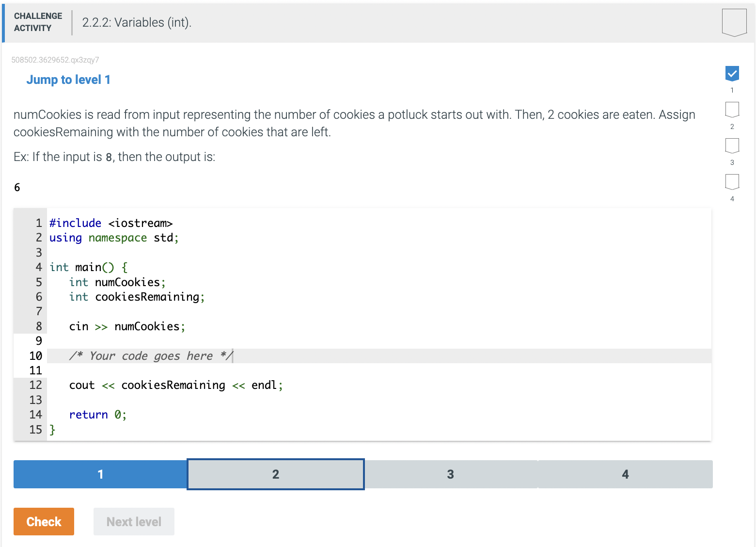Screen dimensions: 756x547
Task: Open the Jump to level 1 link
Action: pyautogui.click(x=68, y=80)
